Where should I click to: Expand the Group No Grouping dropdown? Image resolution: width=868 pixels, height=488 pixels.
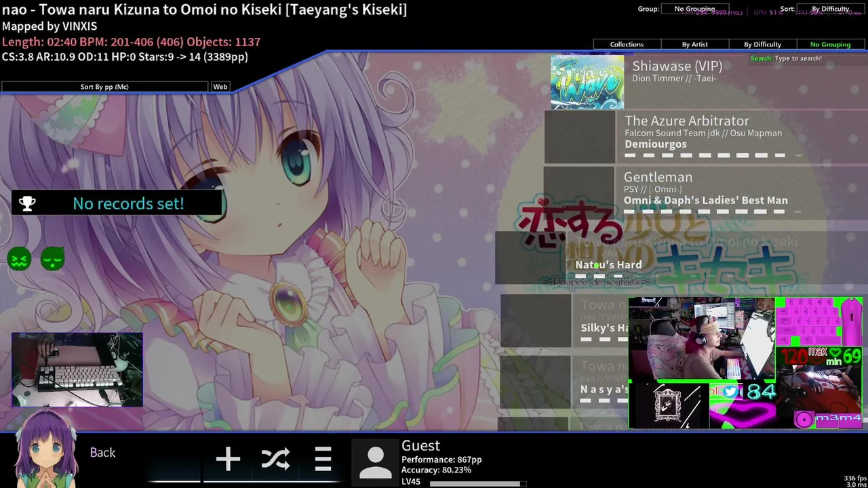pos(694,9)
